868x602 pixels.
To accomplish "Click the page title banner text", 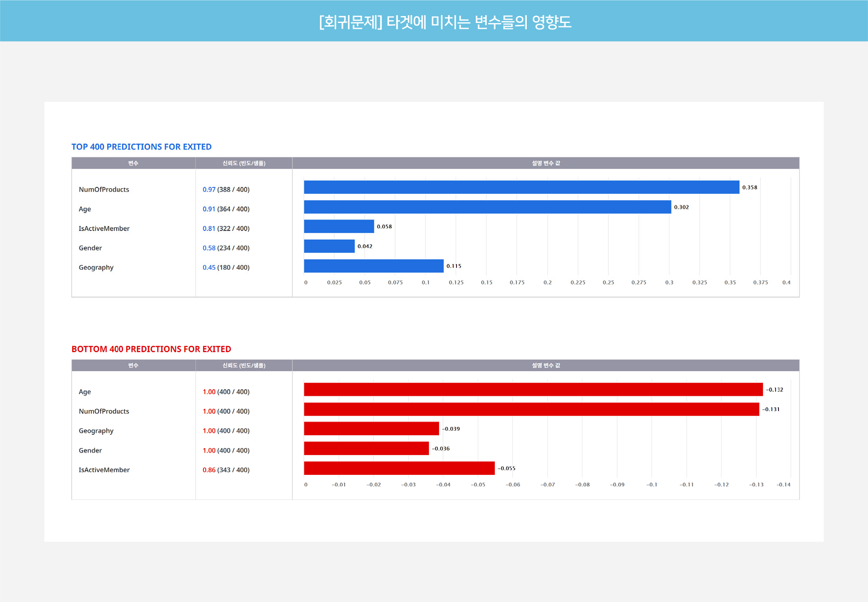I will (445, 22).
